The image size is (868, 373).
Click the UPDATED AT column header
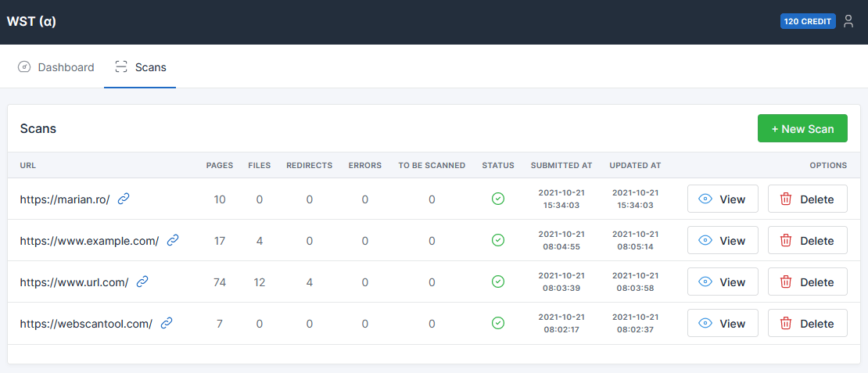click(635, 165)
